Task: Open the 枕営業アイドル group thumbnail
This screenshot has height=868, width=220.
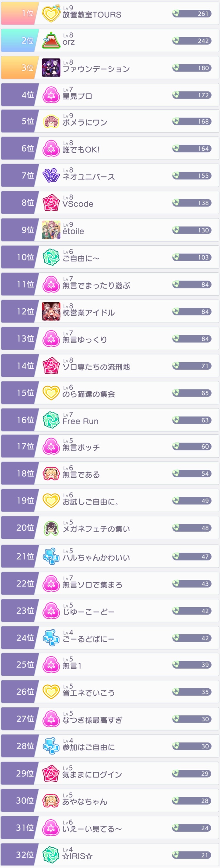Action: point(51,311)
